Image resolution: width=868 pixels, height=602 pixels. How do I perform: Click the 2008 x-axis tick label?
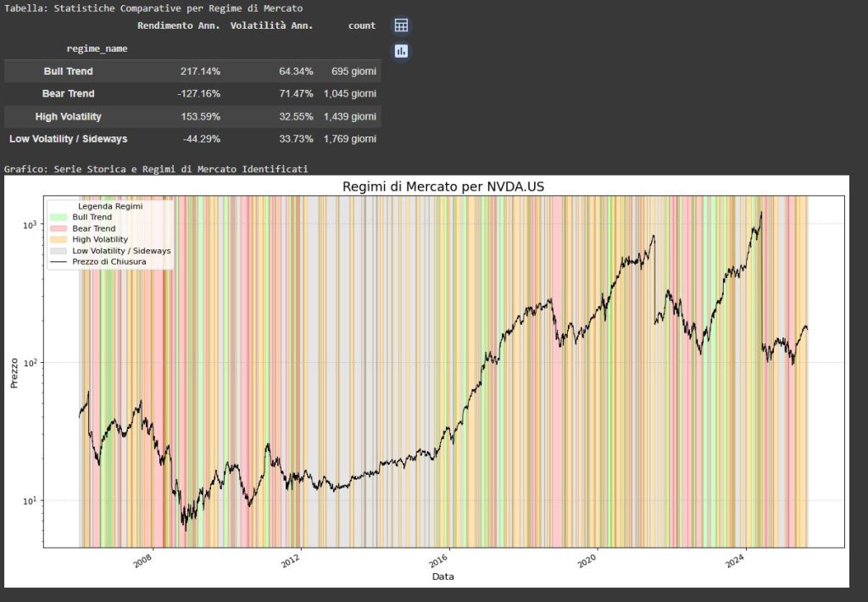pyautogui.click(x=142, y=561)
